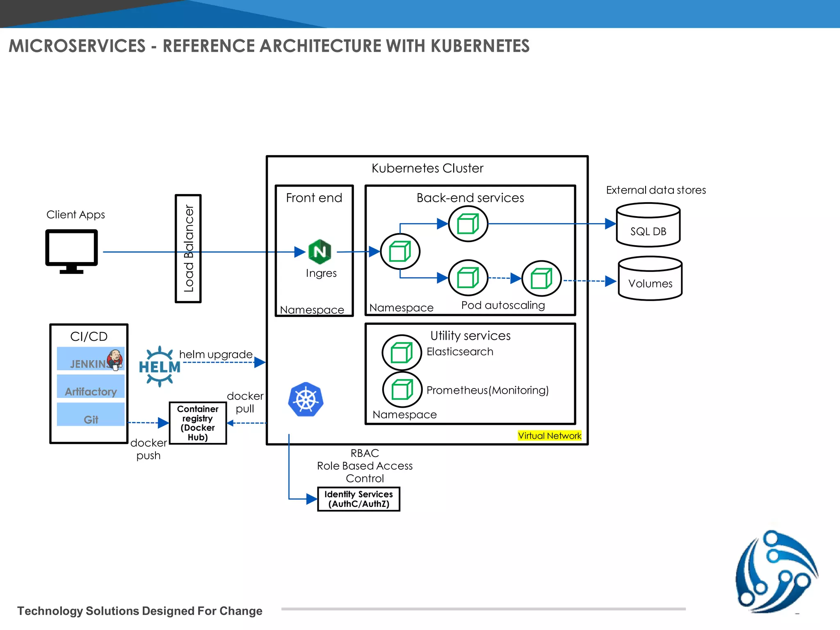Click the Kubernetes wheel logo
840x630 pixels.
pyautogui.click(x=306, y=399)
